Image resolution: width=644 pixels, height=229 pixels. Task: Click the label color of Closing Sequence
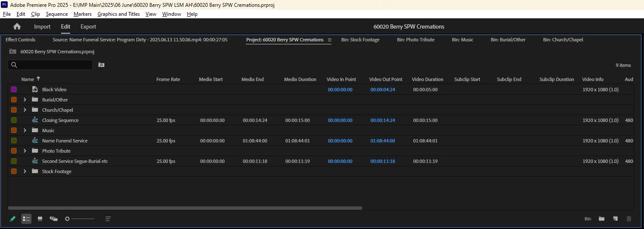pyautogui.click(x=14, y=120)
